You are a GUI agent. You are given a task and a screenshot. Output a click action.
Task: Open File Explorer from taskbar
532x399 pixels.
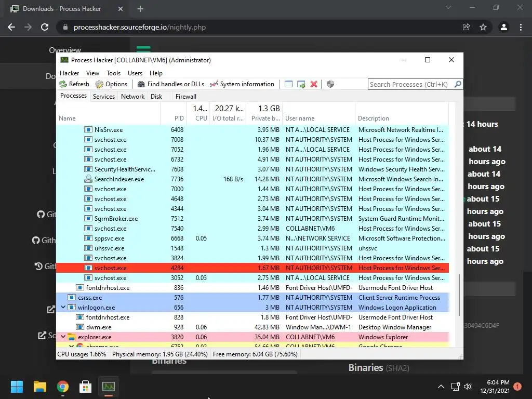pyautogui.click(x=39, y=387)
